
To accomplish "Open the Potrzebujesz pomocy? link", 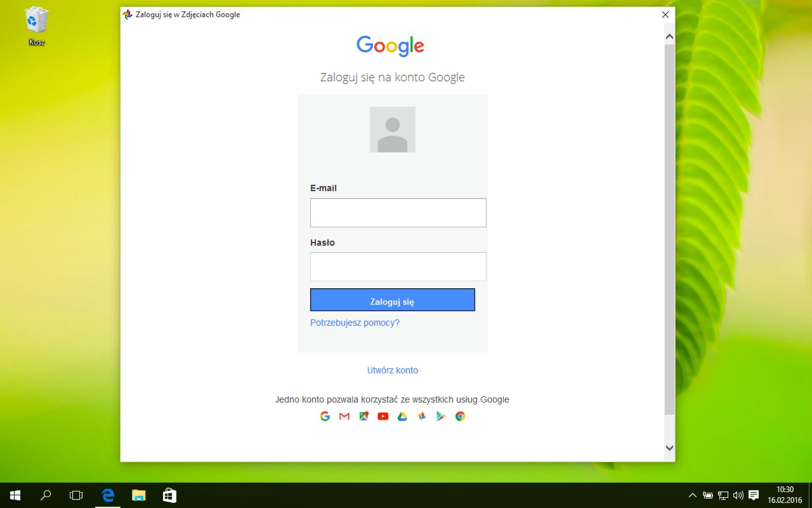I will [x=355, y=323].
